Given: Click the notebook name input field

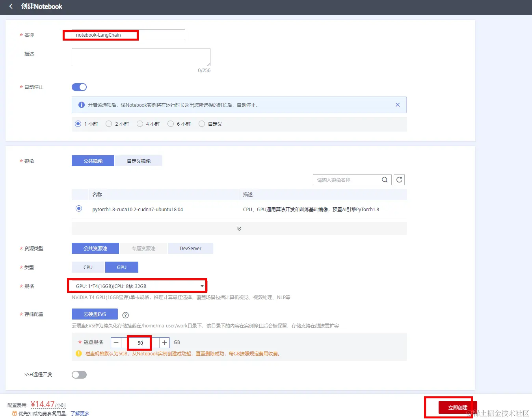Looking at the screenshot, I should click(x=128, y=35).
